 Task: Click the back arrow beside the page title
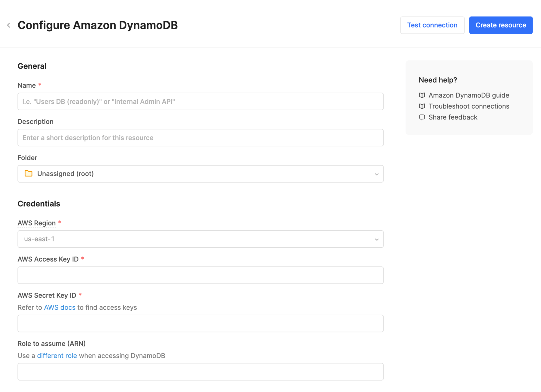point(9,25)
